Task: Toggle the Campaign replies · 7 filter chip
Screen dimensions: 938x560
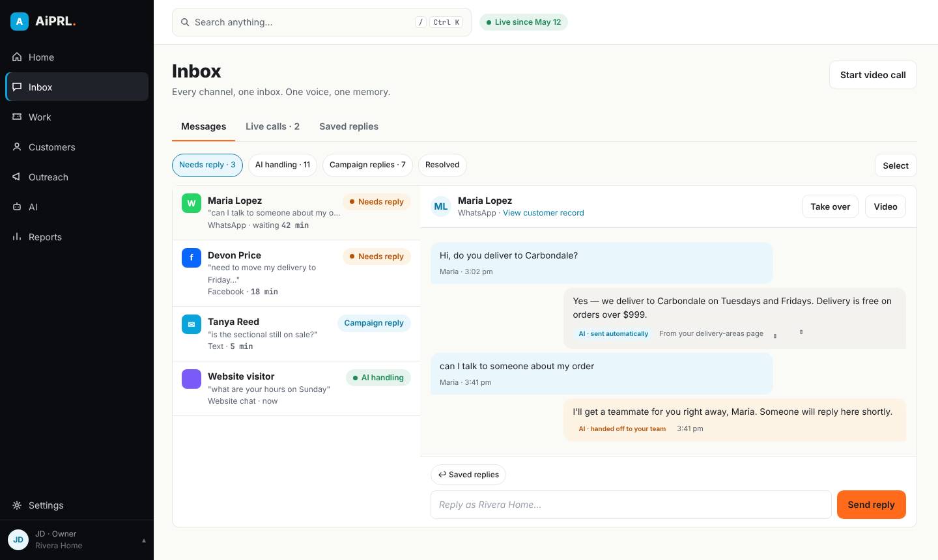Action: pyautogui.click(x=367, y=165)
